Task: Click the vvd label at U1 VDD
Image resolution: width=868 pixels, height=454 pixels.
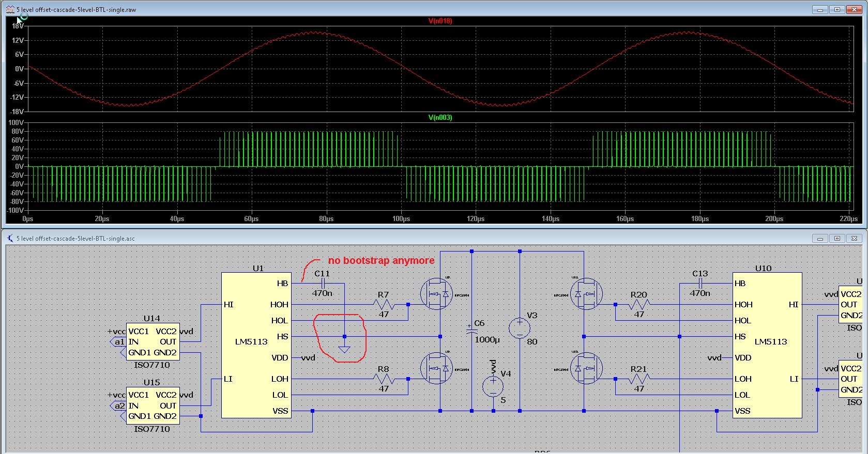Action: click(x=308, y=358)
